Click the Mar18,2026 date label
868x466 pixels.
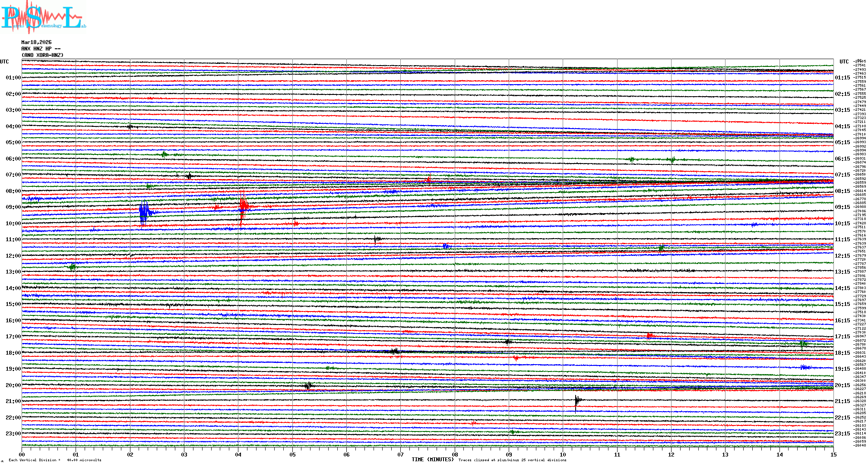[36, 42]
